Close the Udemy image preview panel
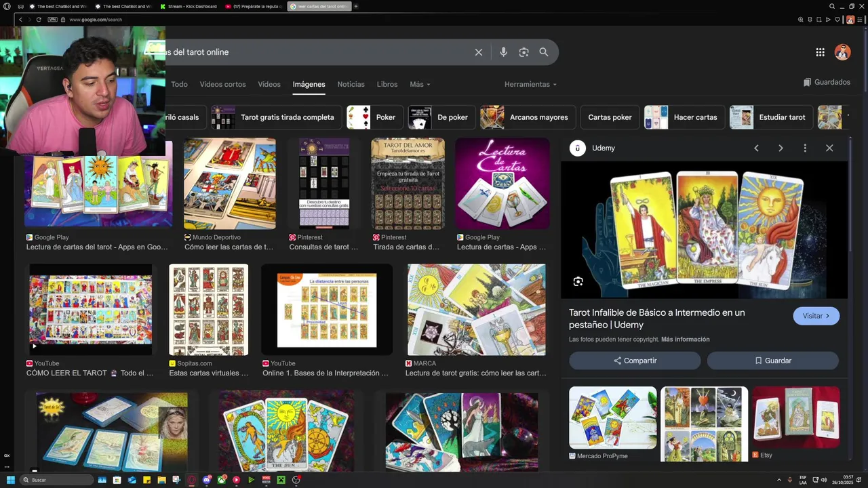This screenshot has width=868, height=488. 829,148
